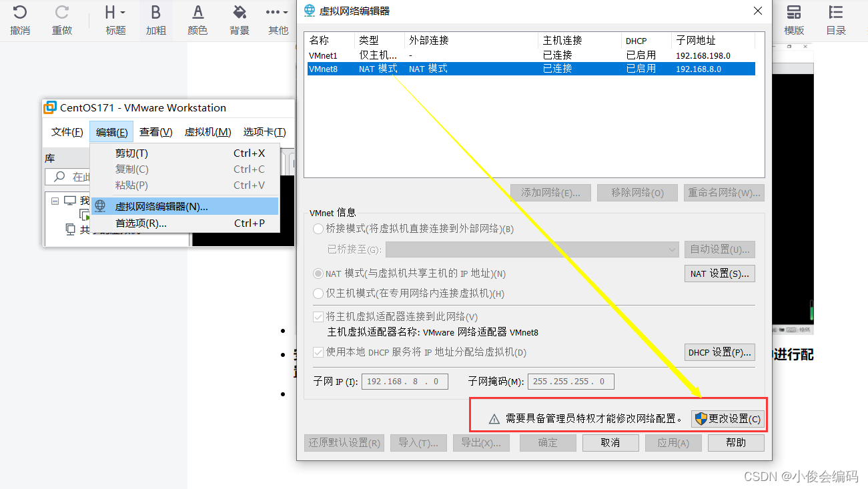Click the 导入(T)... button
Screen dimensions: 868x489
(418, 443)
